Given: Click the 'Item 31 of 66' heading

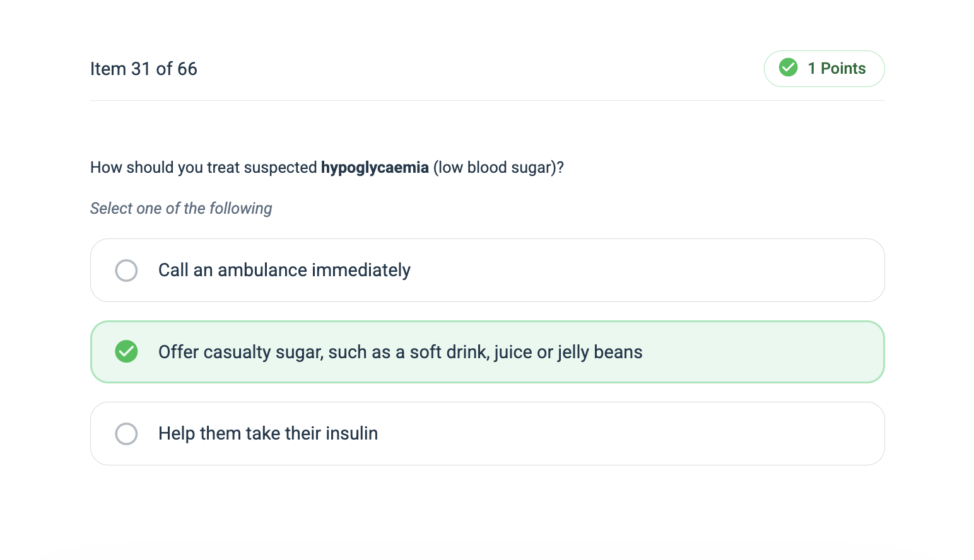Looking at the screenshot, I should pyautogui.click(x=144, y=69).
